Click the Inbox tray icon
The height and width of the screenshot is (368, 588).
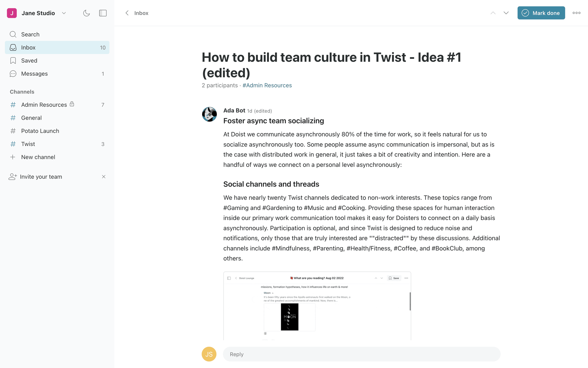click(13, 48)
